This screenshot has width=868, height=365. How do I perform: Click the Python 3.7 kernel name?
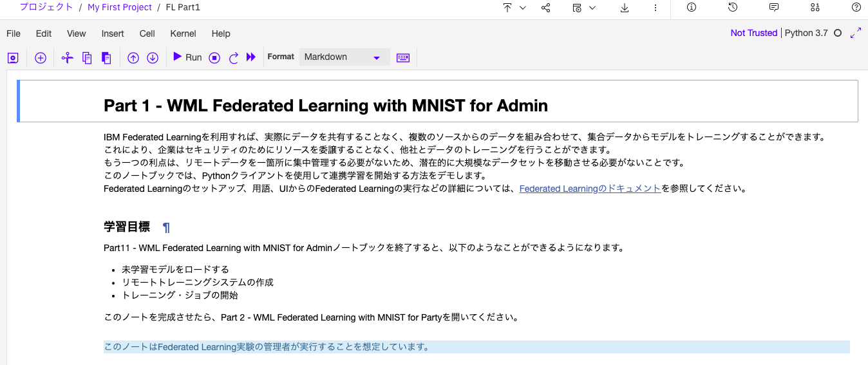pyautogui.click(x=806, y=33)
